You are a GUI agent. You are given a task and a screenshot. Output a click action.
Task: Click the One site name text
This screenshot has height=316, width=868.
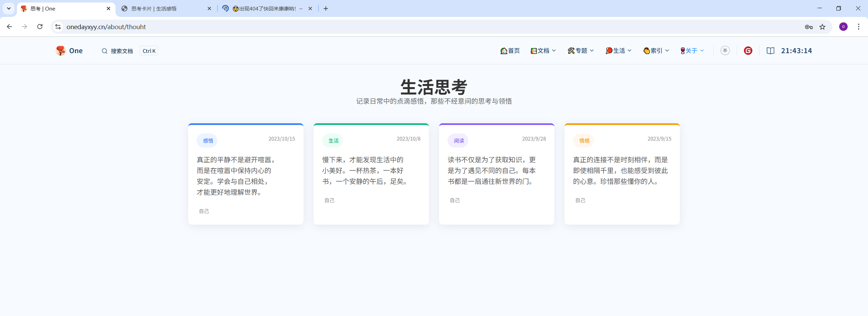click(76, 51)
